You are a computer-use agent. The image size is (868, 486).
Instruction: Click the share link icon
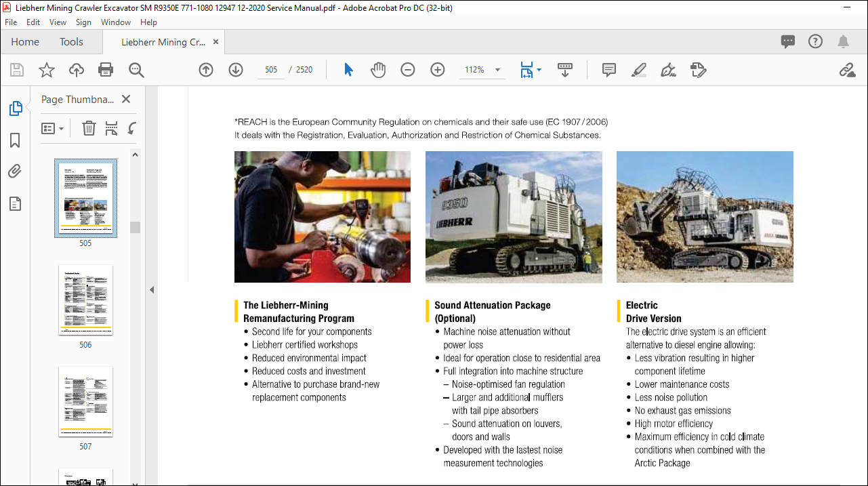pyautogui.click(x=847, y=70)
